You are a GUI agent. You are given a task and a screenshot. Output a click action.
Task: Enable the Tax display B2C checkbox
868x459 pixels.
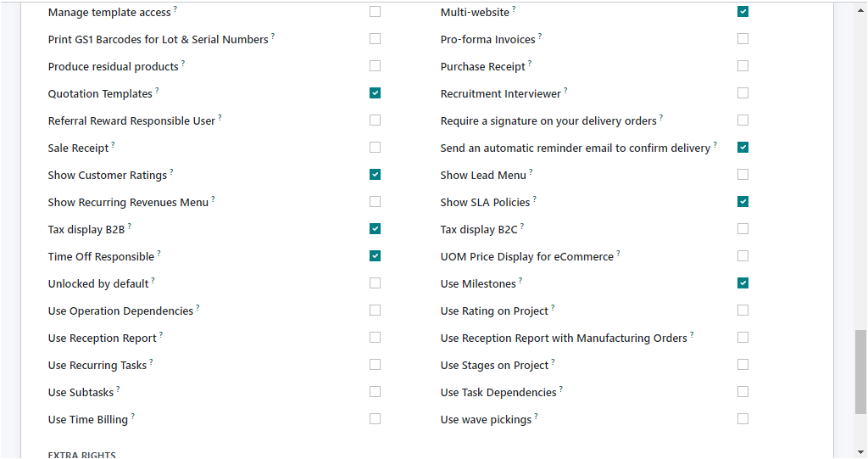coord(743,229)
